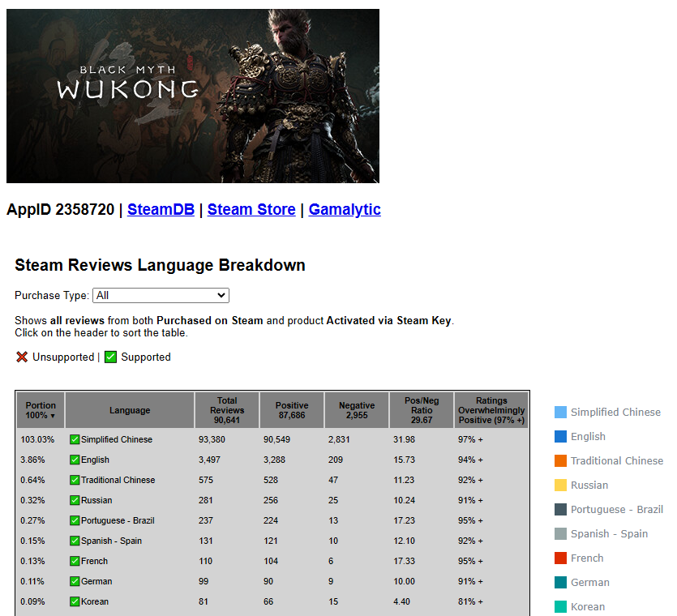Click 'Simplified Chinese' legend label in chart
The height and width of the screenshot is (616, 677).
(x=615, y=413)
